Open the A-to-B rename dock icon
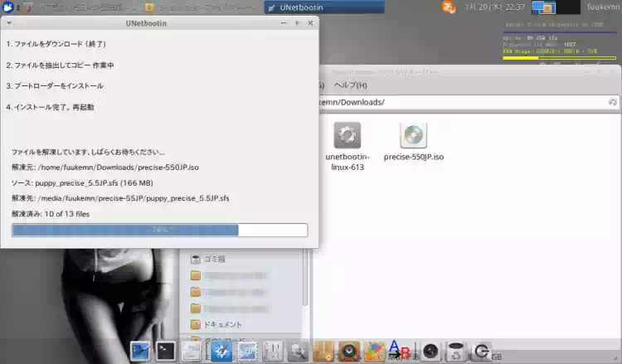Viewport: 622px width, 364px height. pos(399,351)
